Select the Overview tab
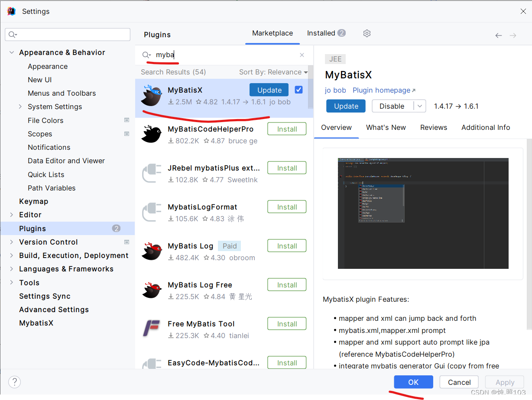 (336, 127)
